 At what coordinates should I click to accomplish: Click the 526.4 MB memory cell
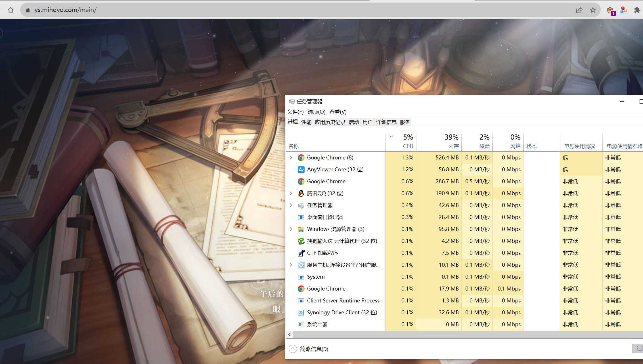point(439,158)
